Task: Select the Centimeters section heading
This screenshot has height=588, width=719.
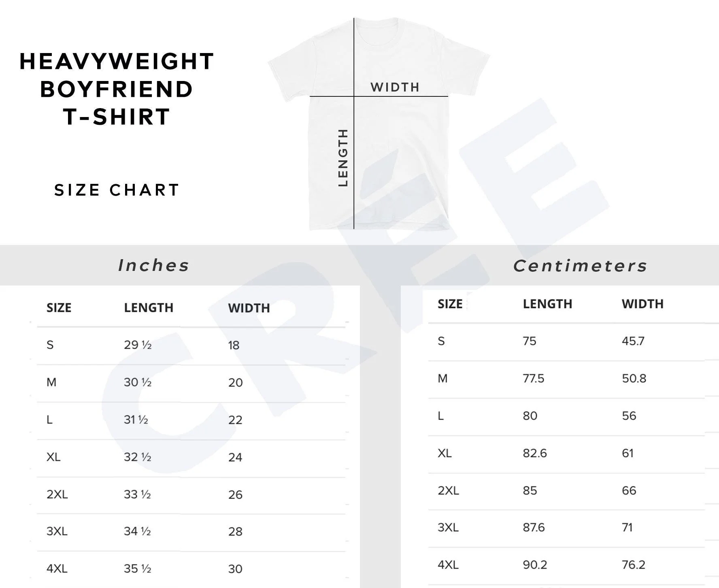Action: tap(580, 266)
